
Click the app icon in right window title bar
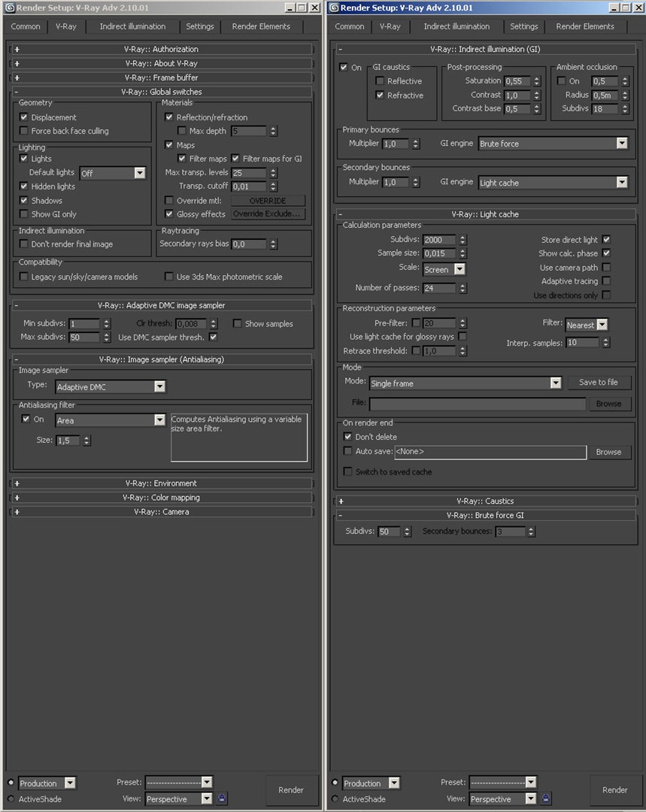click(x=334, y=8)
